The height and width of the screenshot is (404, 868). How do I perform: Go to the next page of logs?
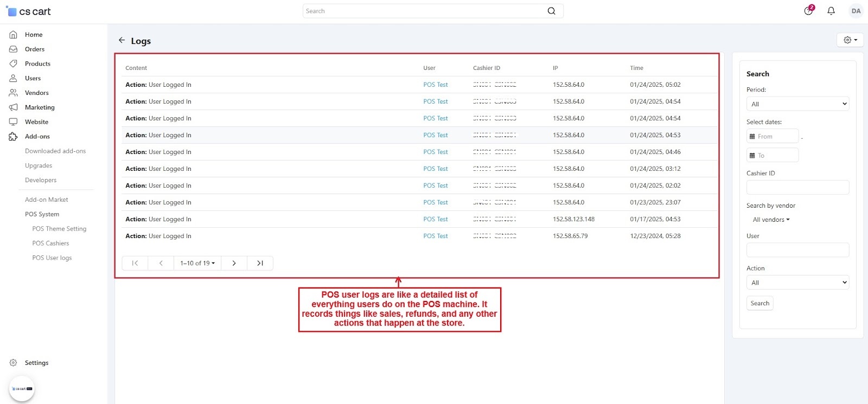tap(234, 263)
